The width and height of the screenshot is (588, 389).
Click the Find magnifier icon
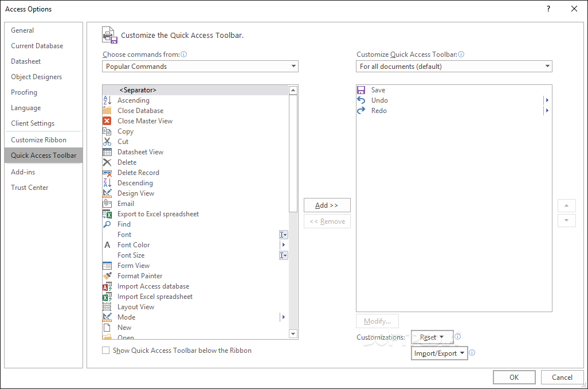tap(107, 224)
